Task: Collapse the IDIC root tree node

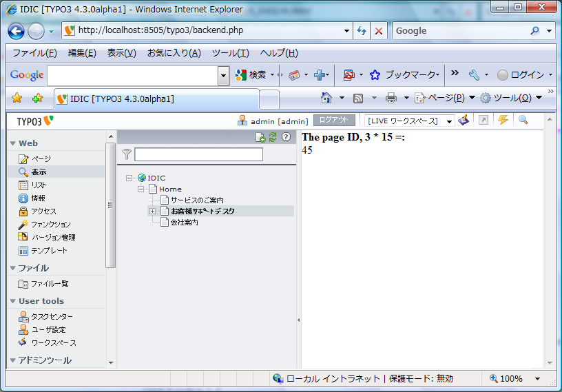Action: (x=129, y=178)
